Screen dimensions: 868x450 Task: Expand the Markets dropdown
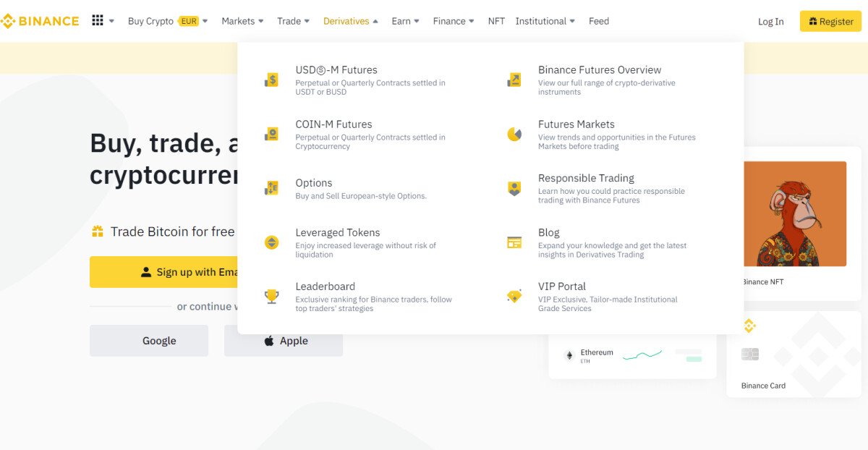(x=242, y=21)
